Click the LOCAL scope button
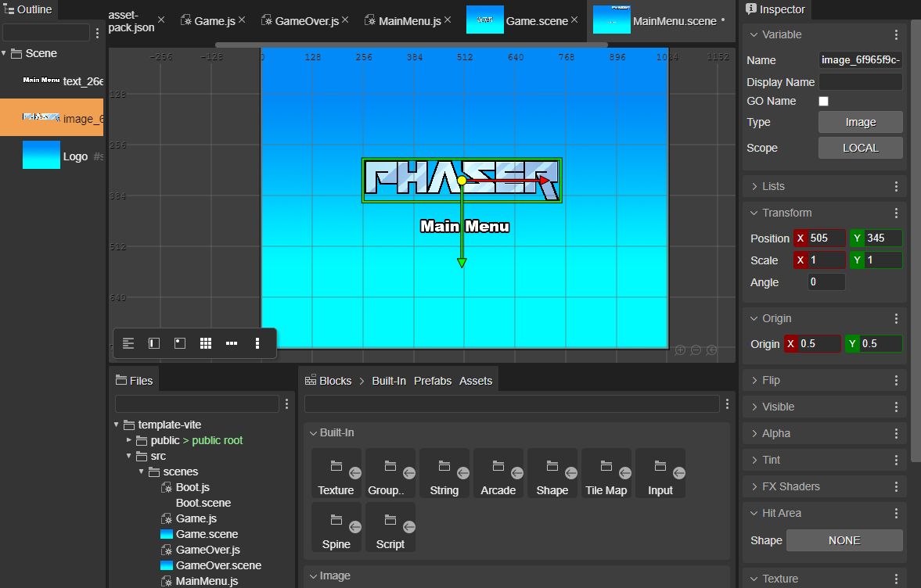Screen dimensions: 921x588 point(860,148)
